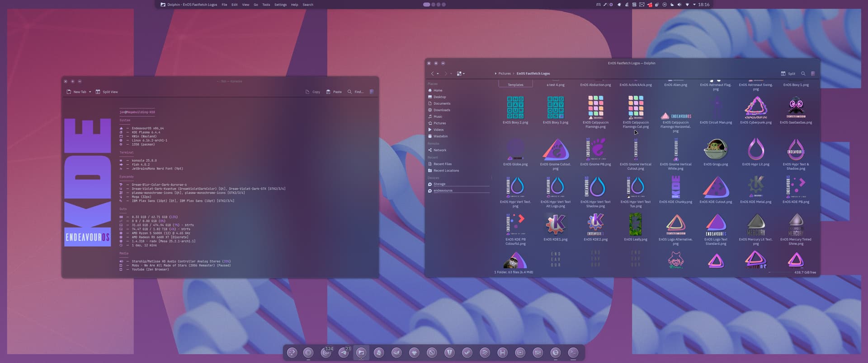Switch to the second virtual desktop pager dot
This screenshot has width=868, height=363.
pos(433,5)
